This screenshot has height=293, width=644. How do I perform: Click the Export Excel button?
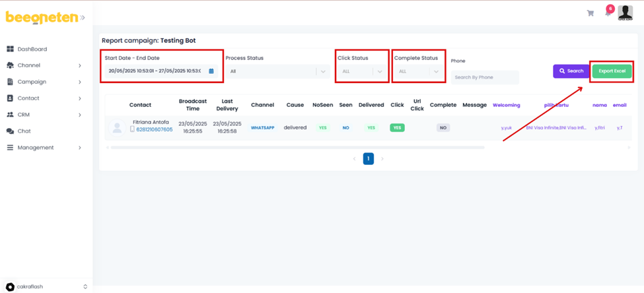tap(612, 71)
